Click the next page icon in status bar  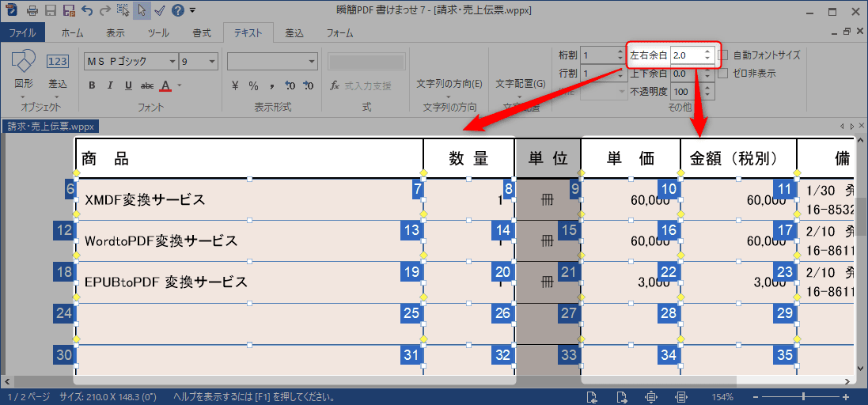(x=623, y=396)
